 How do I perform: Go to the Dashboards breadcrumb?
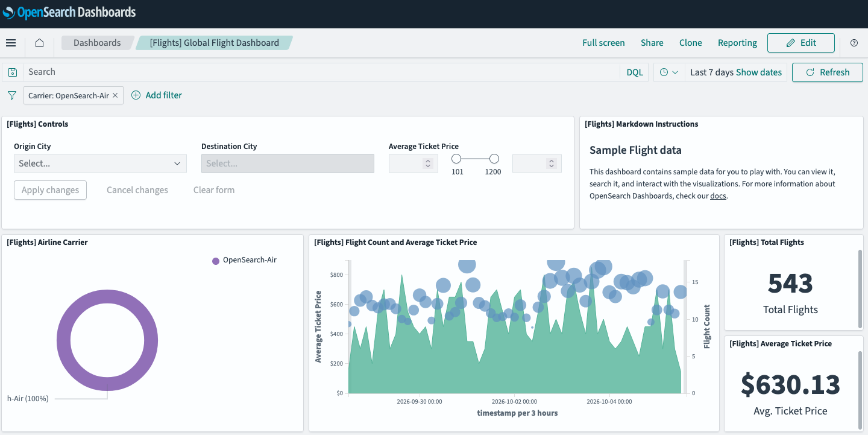click(x=97, y=43)
